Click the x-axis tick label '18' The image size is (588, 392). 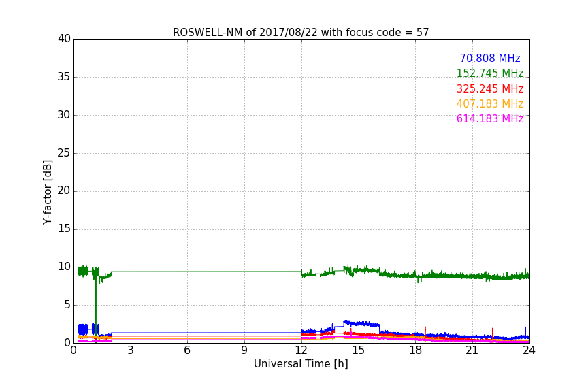tap(415, 350)
